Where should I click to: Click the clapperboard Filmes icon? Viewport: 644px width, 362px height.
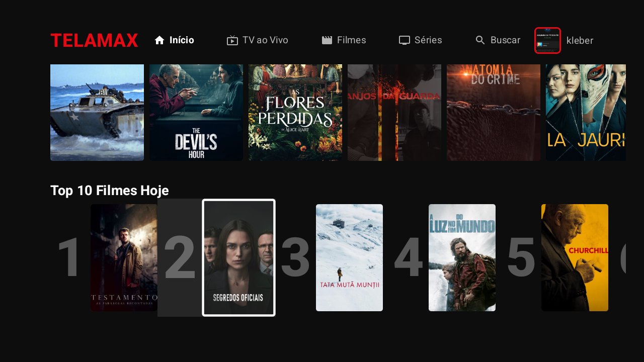(327, 40)
